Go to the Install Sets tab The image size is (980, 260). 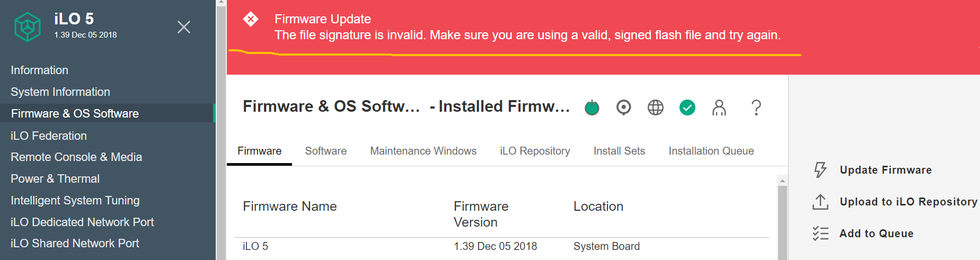(x=619, y=151)
